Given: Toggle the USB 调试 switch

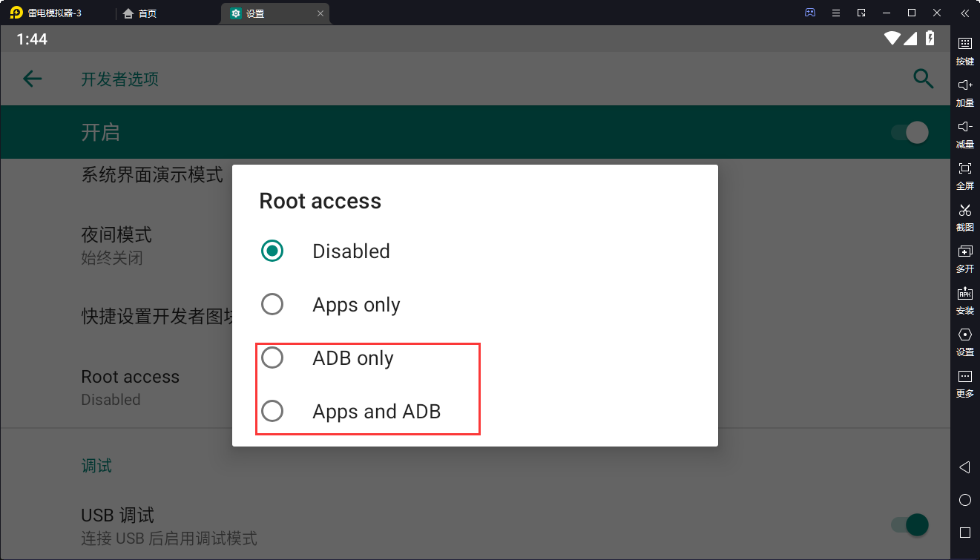Looking at the screenshot, I should tap(910, 525).
